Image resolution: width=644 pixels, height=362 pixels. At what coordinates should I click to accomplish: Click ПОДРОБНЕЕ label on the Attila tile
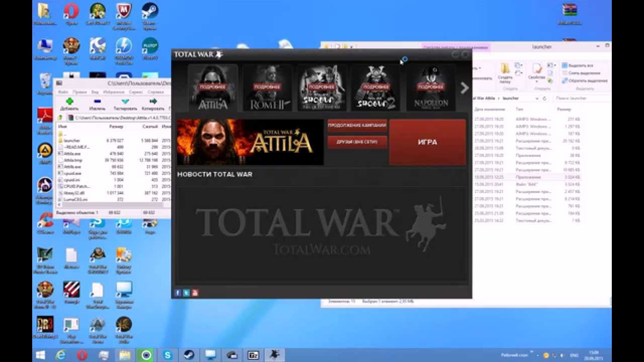pos(212,87)
